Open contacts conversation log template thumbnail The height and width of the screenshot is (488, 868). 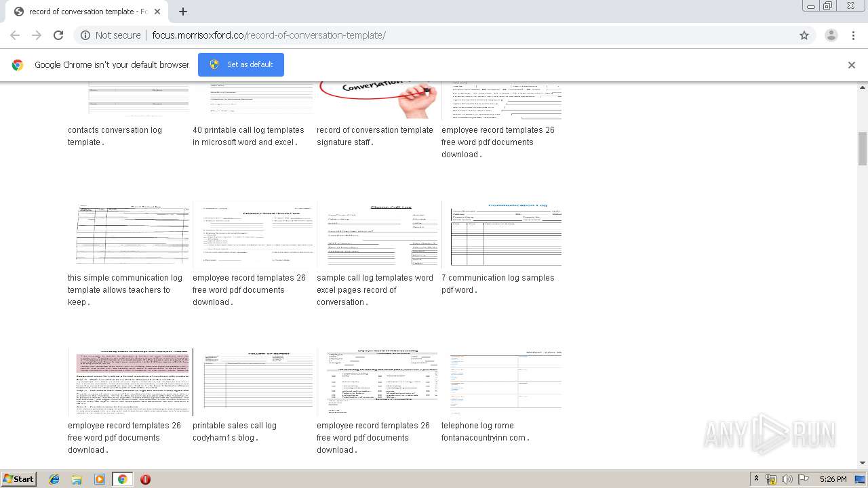tap(128, 100)
